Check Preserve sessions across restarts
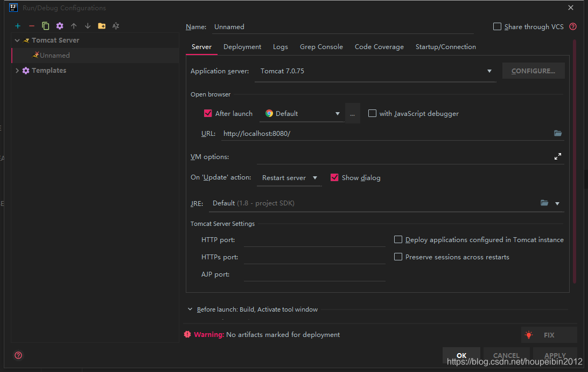Screen dimensions: 588x372 point(398,257)
